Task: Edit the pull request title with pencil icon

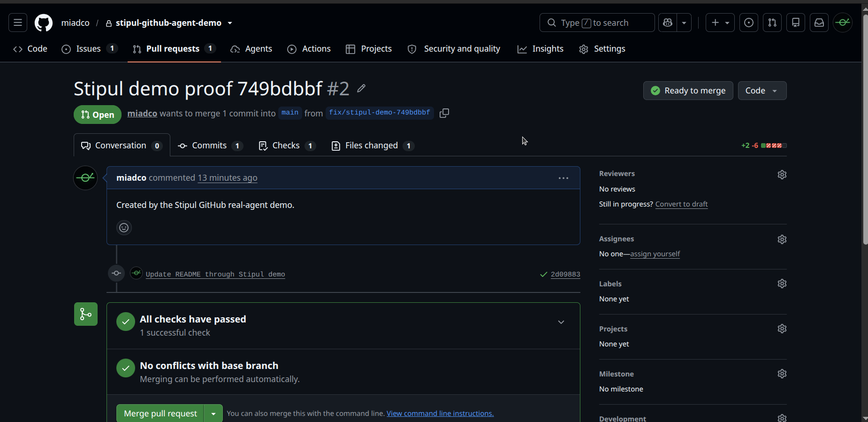Action: (x=361, y=88)
